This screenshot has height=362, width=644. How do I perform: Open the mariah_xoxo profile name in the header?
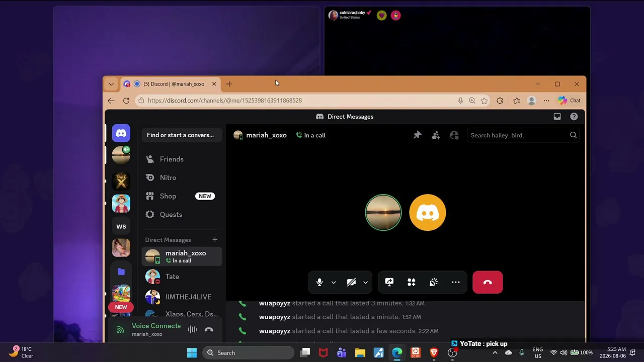point(266,135)
